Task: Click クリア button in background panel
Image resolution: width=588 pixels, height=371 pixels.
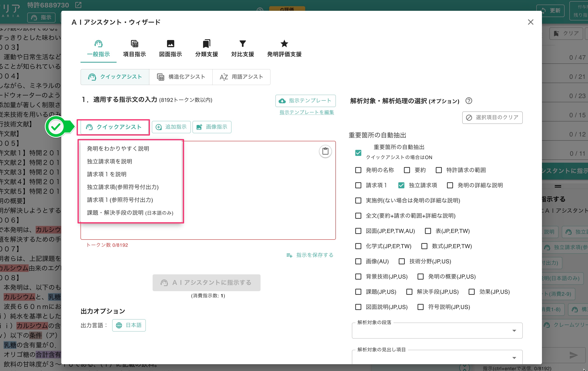Action: point(566,33)
